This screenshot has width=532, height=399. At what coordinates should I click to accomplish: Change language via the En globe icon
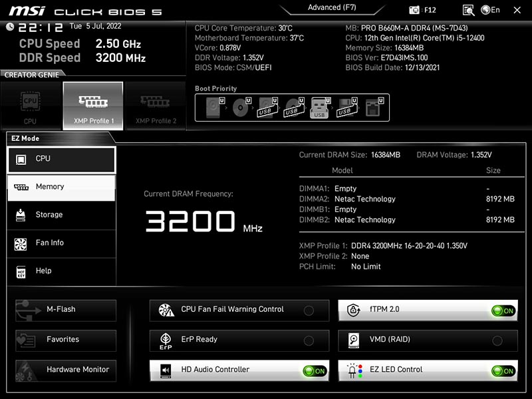tap(490, 10)
